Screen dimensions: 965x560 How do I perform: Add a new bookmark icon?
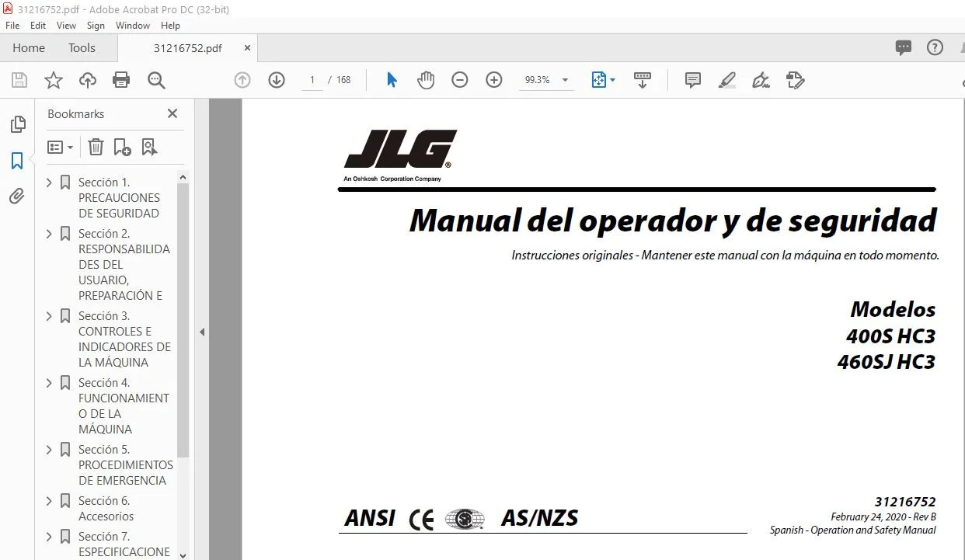[123, 147]
